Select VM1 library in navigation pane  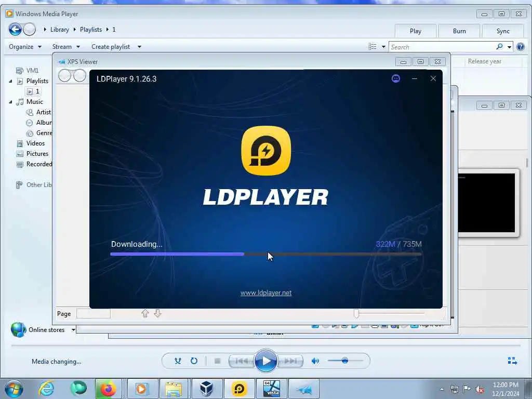tap(27, 71)
